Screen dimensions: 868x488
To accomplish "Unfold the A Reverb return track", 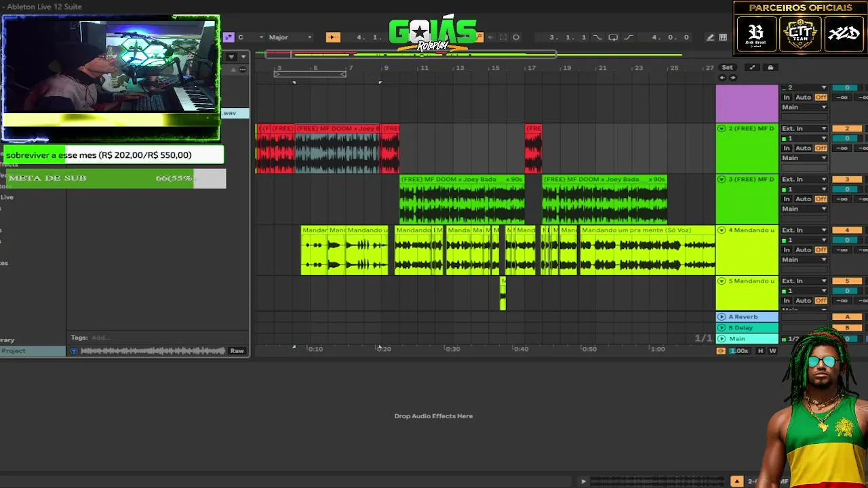I will point(722,317).
